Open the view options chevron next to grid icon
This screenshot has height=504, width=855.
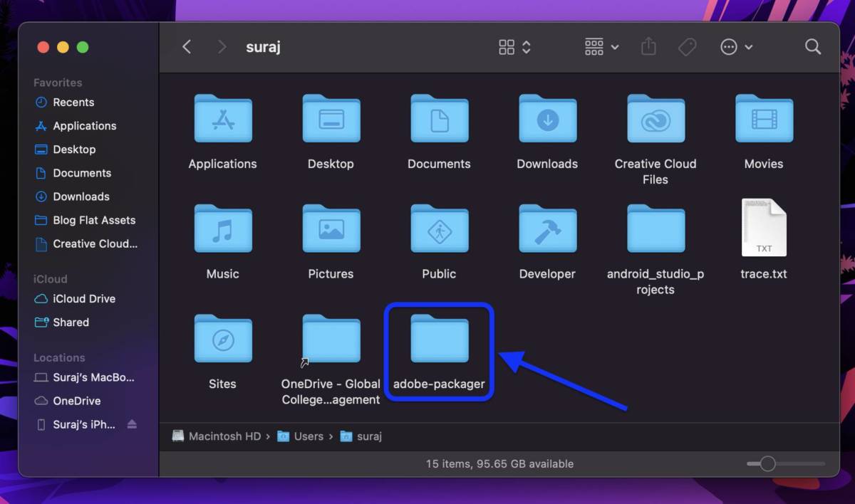coord(525,46)
